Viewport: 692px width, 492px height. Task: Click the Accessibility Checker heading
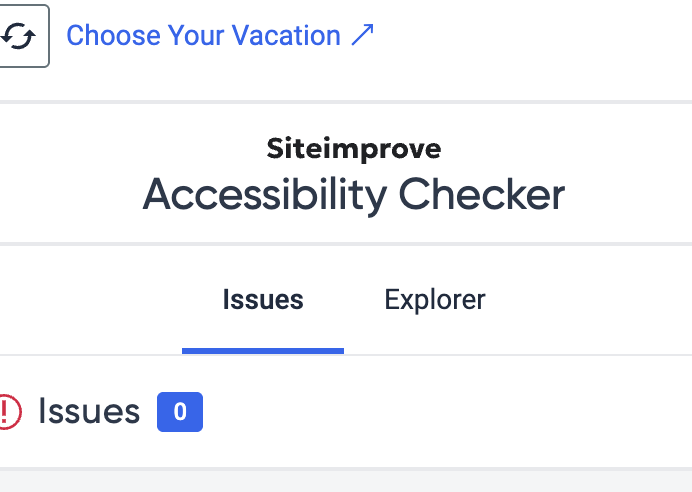click(354, 195)
